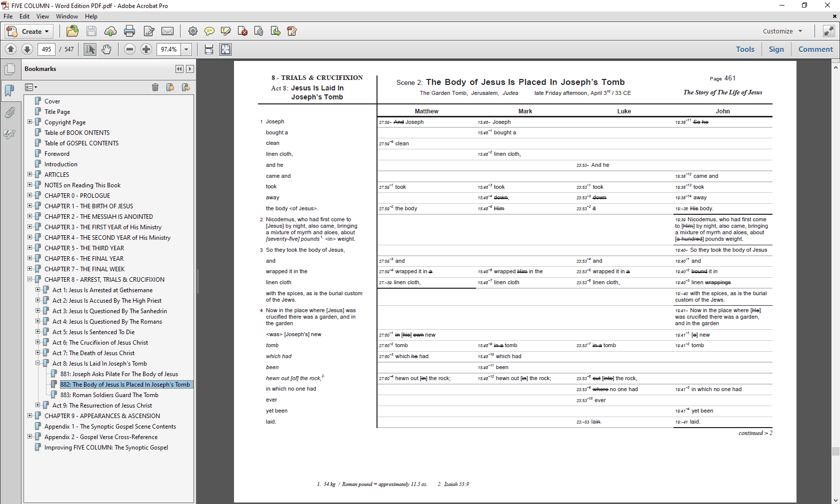Activate the hand pan tool
Viewport: 840px width, 504px height.
[x=106, y=49]
